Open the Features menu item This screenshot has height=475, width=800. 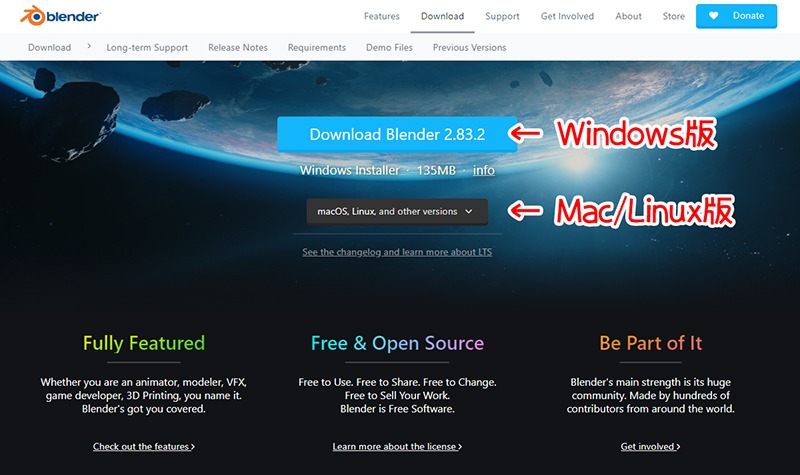(382, 16)
